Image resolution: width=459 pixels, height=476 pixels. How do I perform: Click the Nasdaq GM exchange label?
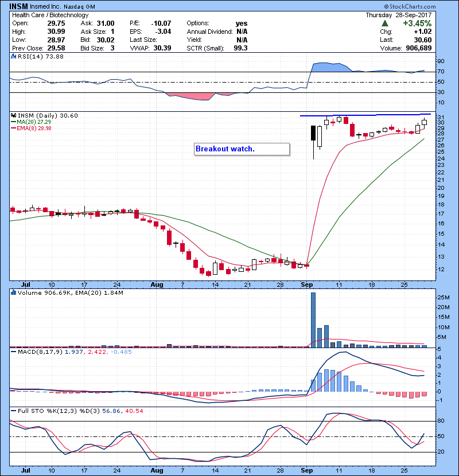pos(79,7)
